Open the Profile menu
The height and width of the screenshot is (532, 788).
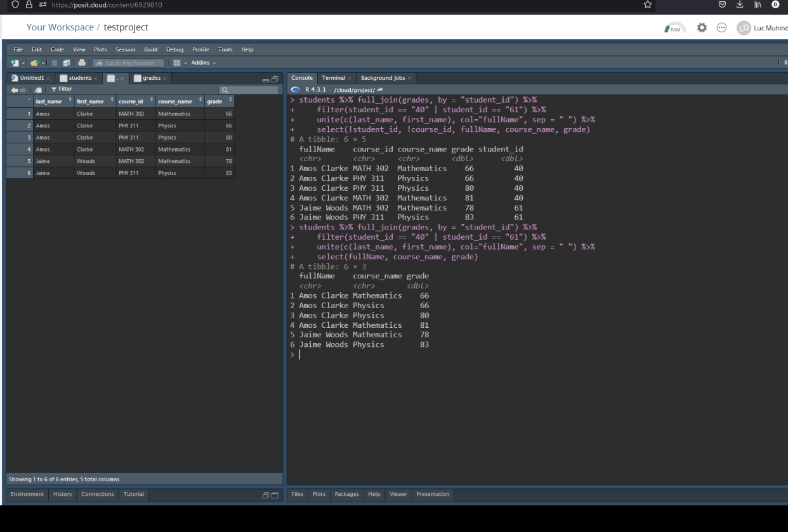tap(200, 49)
